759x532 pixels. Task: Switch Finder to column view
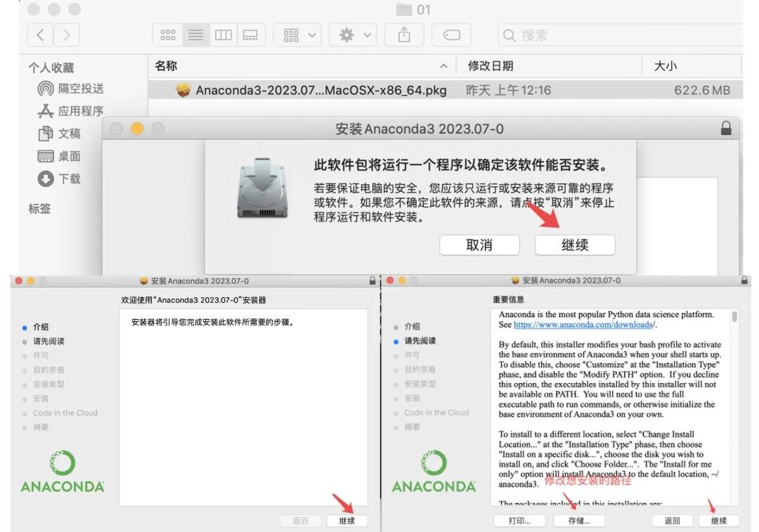[223, 35]
